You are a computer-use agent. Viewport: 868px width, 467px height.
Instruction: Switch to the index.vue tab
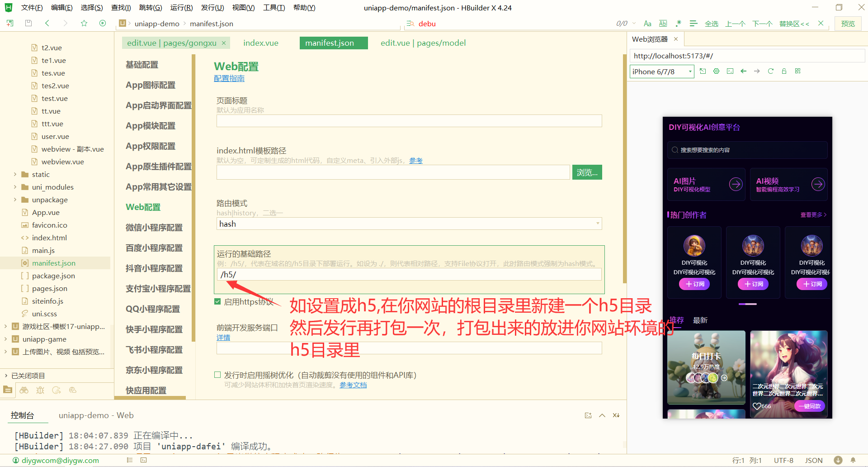pos(260,43)
